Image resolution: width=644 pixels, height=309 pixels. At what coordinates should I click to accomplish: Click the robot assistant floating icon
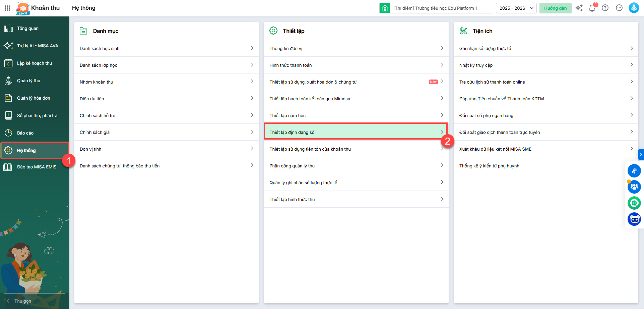pyautogui.click(x=634, y=219)
